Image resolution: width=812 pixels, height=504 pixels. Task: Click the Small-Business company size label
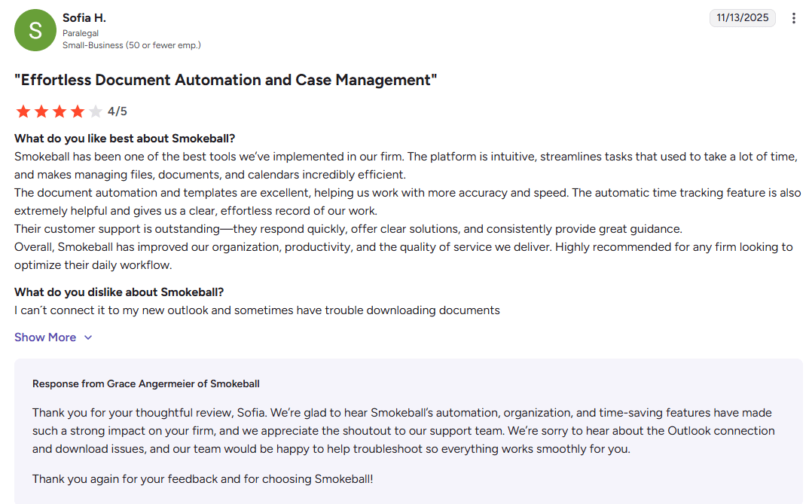[131, 45]
